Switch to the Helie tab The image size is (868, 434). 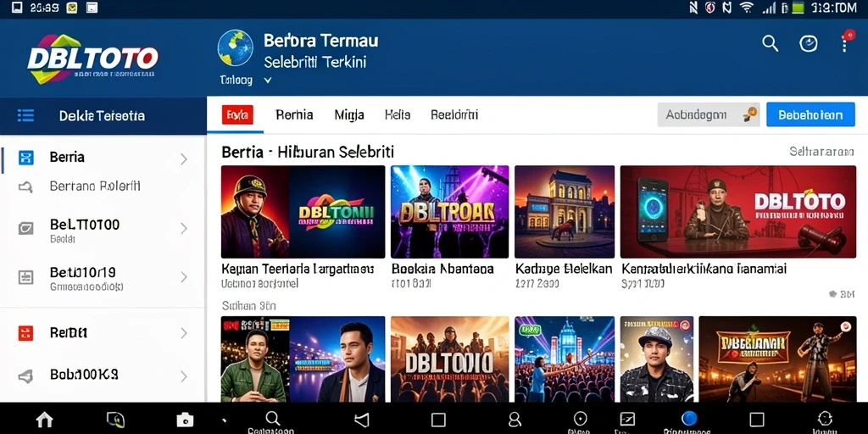point(398,115)
